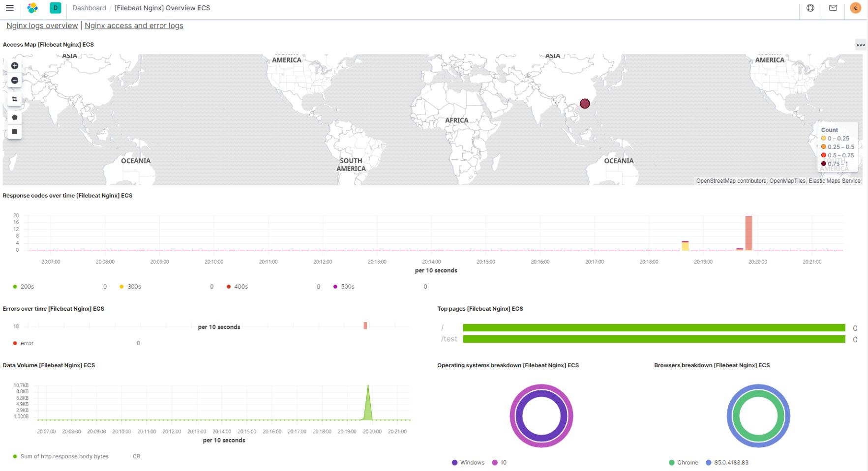Open the newsfeed mail icon
Image resolution: width=868 pixels, height=471 pixels.
pos(833,8)
